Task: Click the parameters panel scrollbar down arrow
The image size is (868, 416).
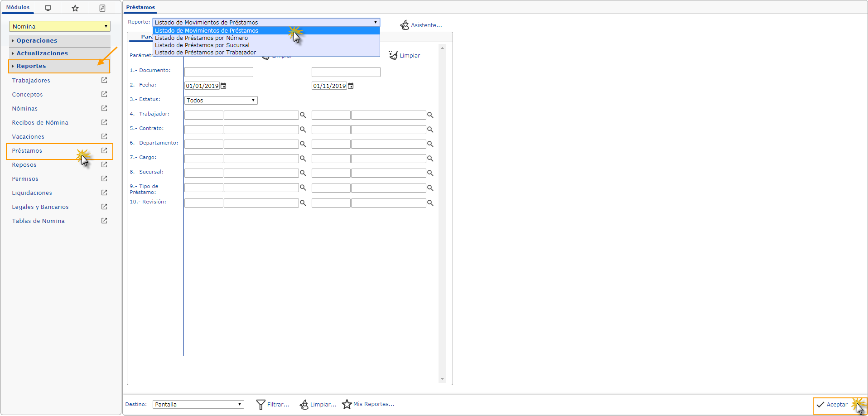Action: tap(442, 379)
